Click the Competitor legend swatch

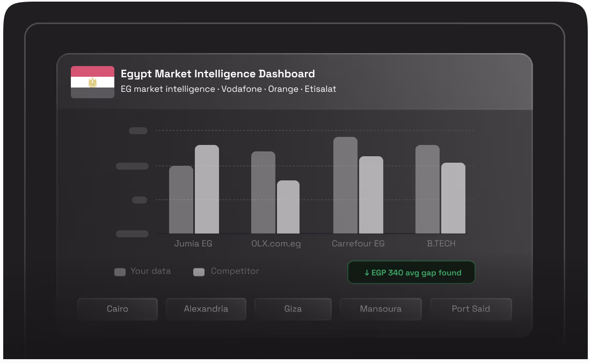[x=199, y=272]
